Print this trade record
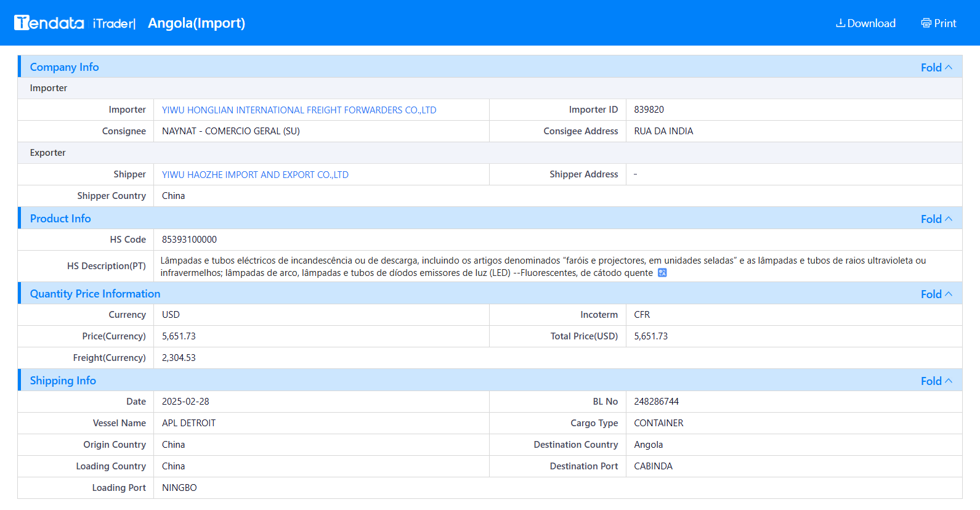 [x=939, y=23]
